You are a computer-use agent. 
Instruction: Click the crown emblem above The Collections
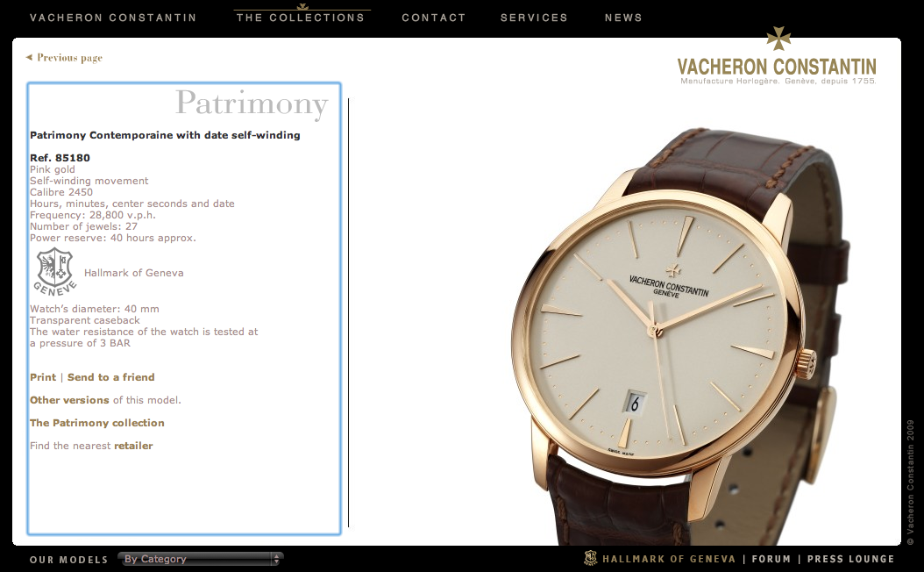click(x=302, y=6)
